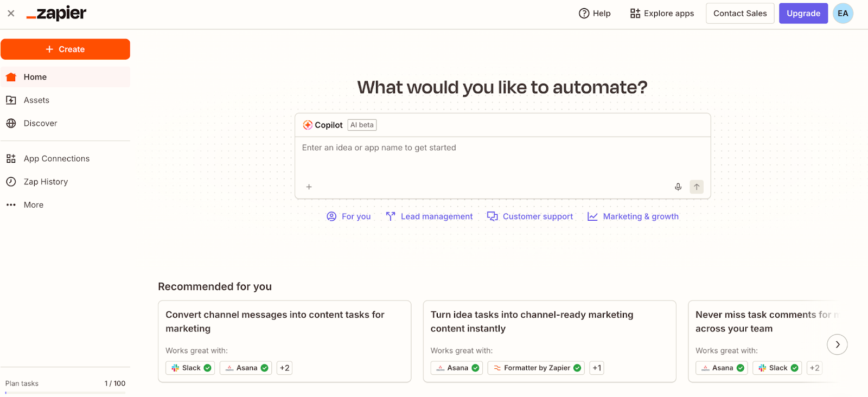Click the +1 badge in the second card
868x397 pixels.
(597, 368)
